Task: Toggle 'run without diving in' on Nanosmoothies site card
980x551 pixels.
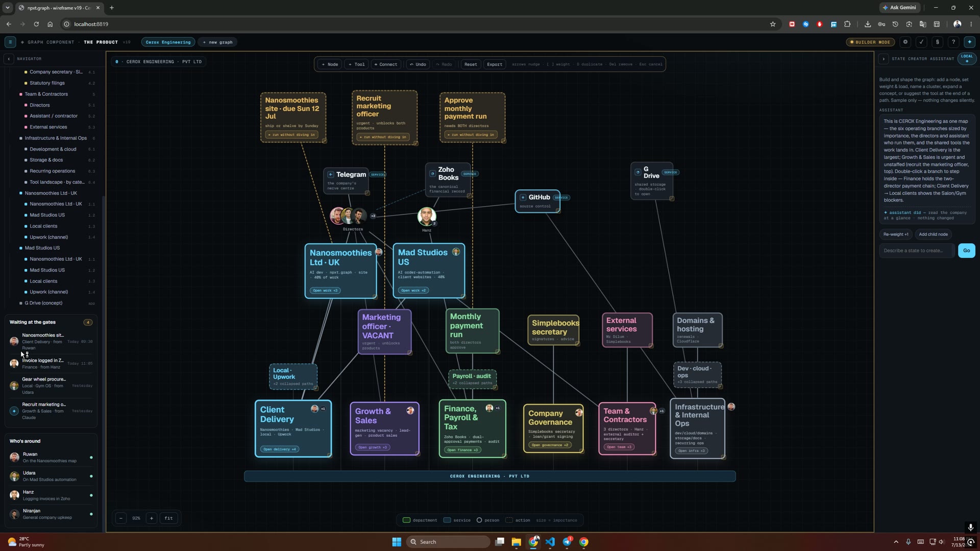Action: point(292,135)
